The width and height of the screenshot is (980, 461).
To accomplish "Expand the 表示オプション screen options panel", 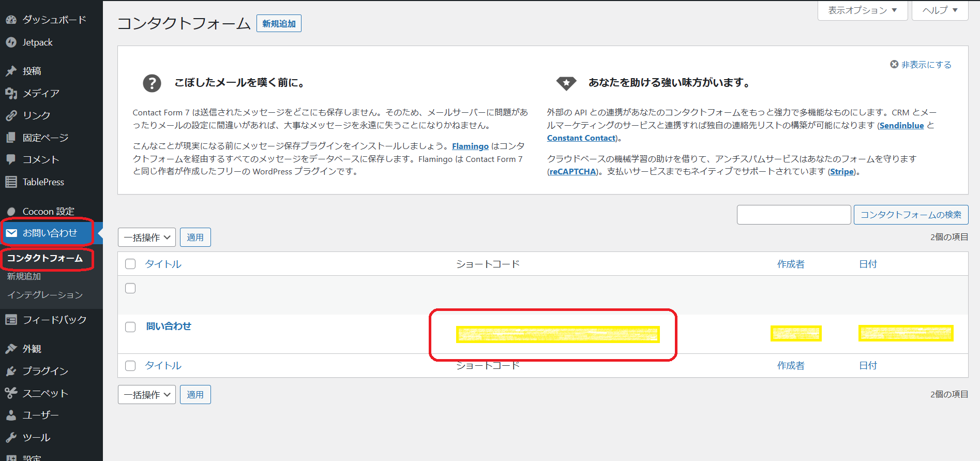I will click(x=863, y=10).
